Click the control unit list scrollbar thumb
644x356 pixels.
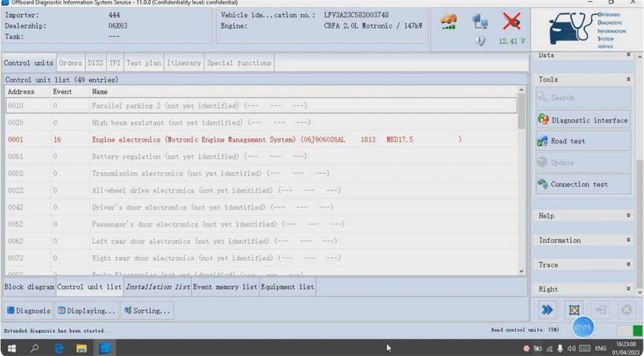[522, 111]
